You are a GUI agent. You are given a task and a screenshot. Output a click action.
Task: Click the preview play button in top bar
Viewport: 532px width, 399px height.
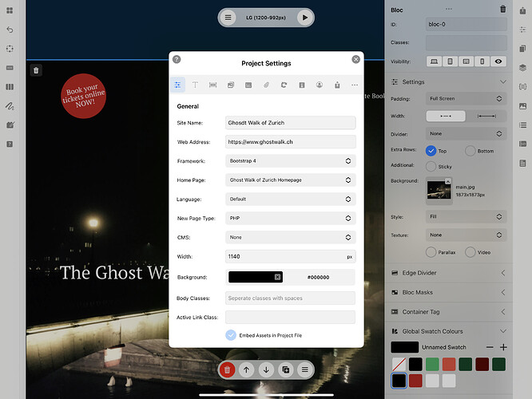click(x=304, y=17)
